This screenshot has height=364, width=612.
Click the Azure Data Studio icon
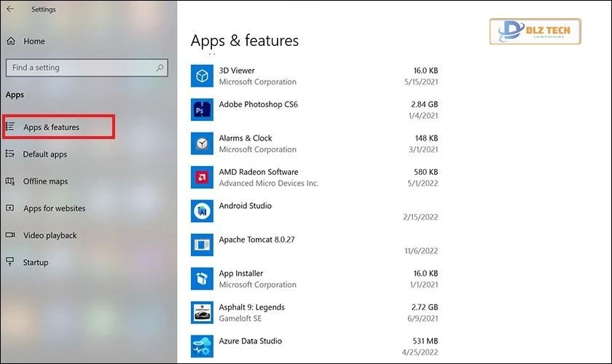click(x=202, y=347)
